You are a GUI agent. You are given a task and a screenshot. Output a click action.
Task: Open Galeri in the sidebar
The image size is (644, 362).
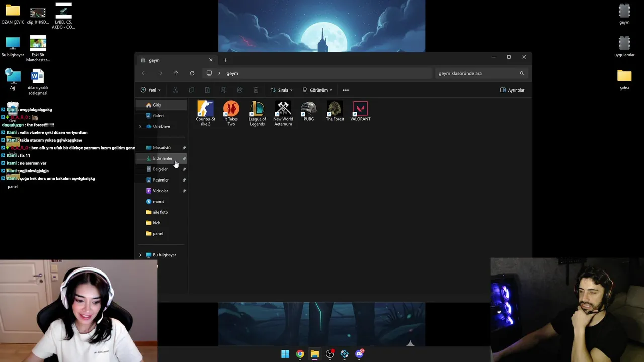click(162, 116)
